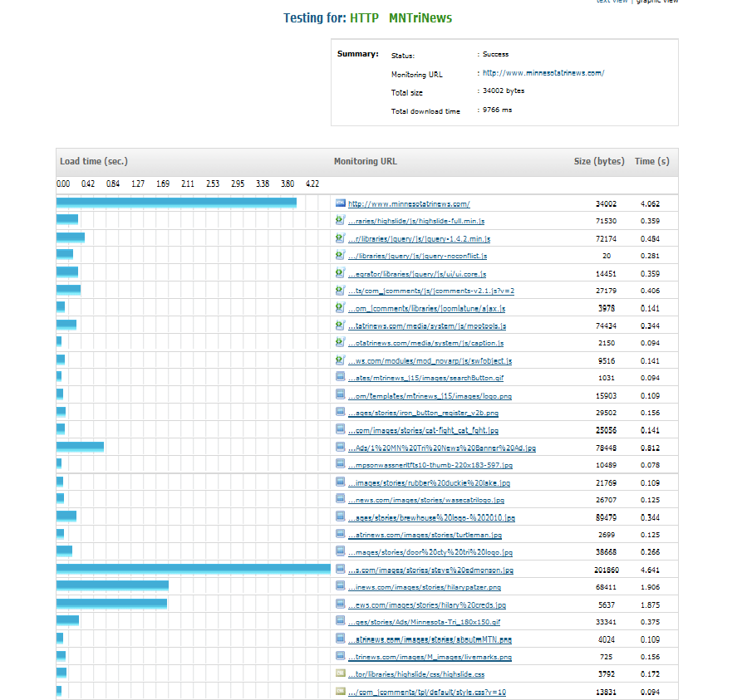Open the cat-fight_cat_fght.jpg image link
Image resolution: width=747 pixels, height=700 pixels.
click(423, 430)
